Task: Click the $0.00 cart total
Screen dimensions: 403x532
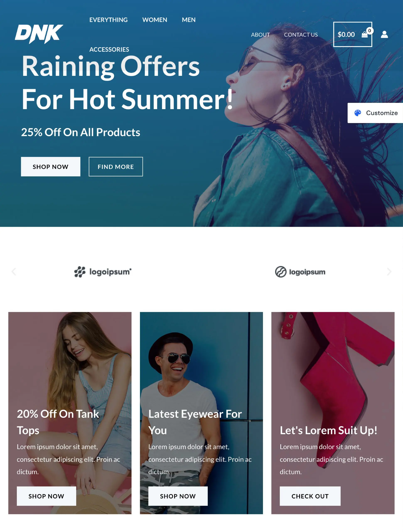Action: pyautogui.click(x=346, y=35)
